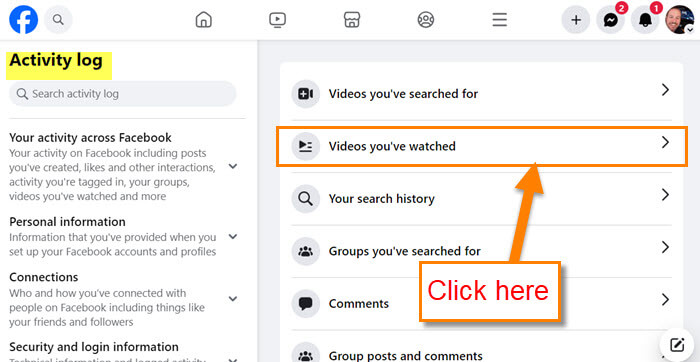Open Videos you've searched for
Image resolution: width=700 pixels, height=362 pixels.
pos(481,94)
